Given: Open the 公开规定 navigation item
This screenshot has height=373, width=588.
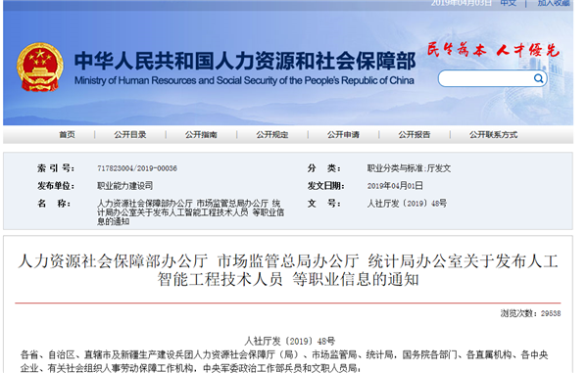Looking at the screenshot, I should [x=272, y=135].
